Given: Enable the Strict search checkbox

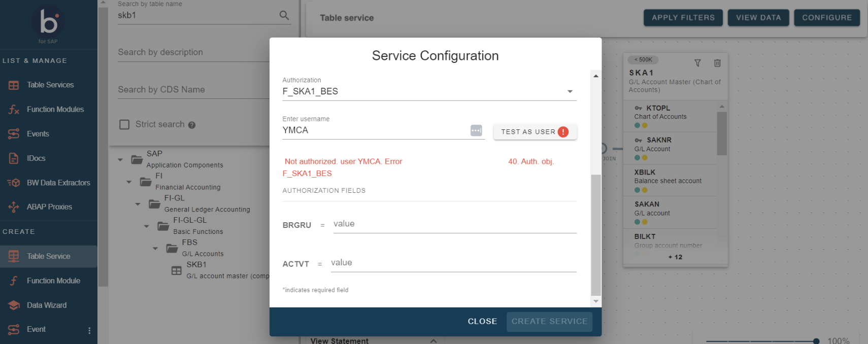Looking at the screenshot, I should 124,124.
